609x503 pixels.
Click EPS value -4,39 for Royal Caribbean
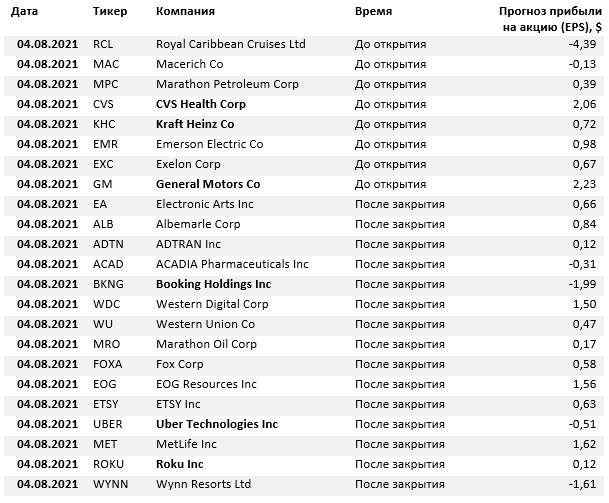tap(582, 44)
